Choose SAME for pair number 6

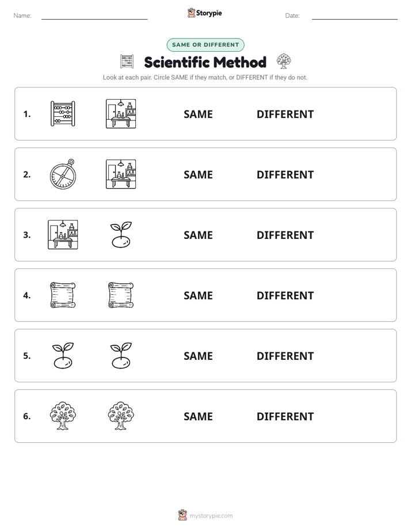point(198,416)
